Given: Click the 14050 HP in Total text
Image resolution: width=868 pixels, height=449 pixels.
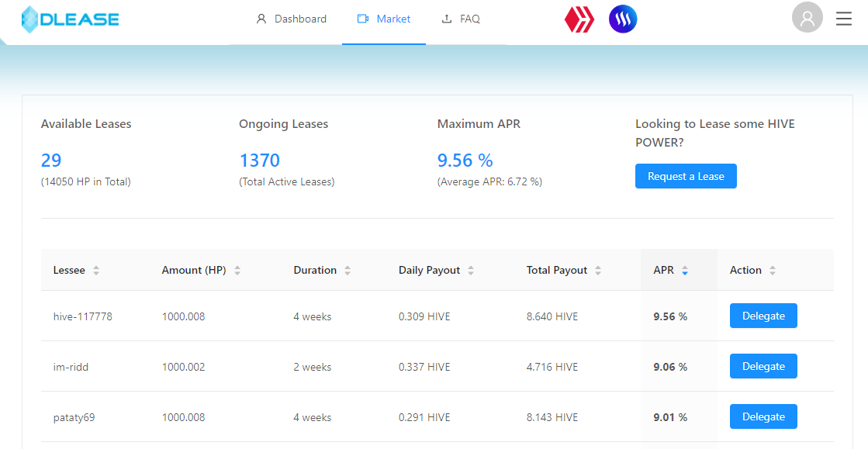Looking at the screenshot, I should pos(86,181).
